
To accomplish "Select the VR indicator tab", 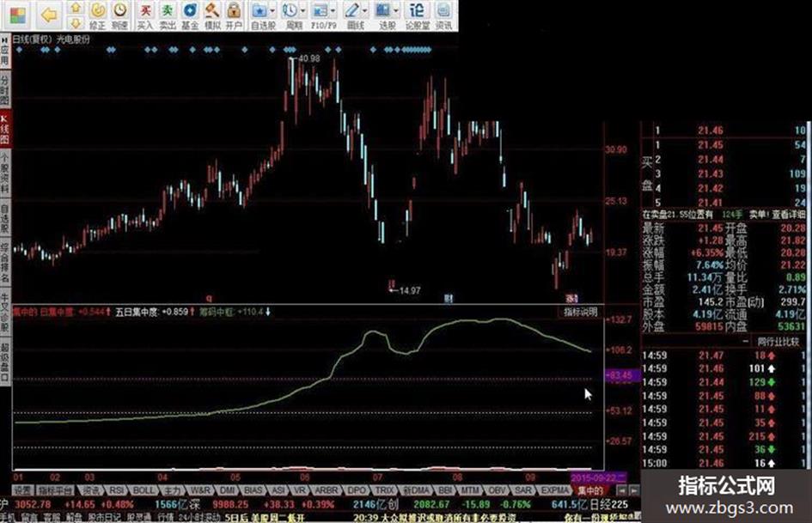I will coord(300,490).
